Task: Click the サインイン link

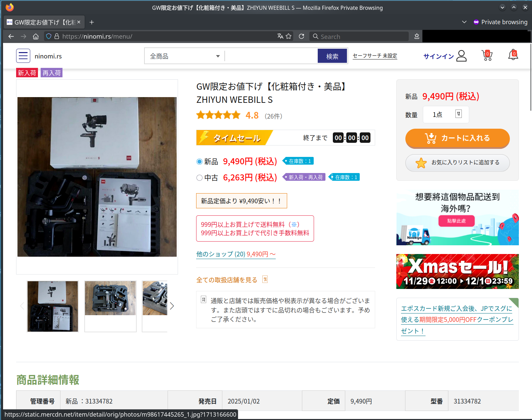Action: click(x=438, y=56)
